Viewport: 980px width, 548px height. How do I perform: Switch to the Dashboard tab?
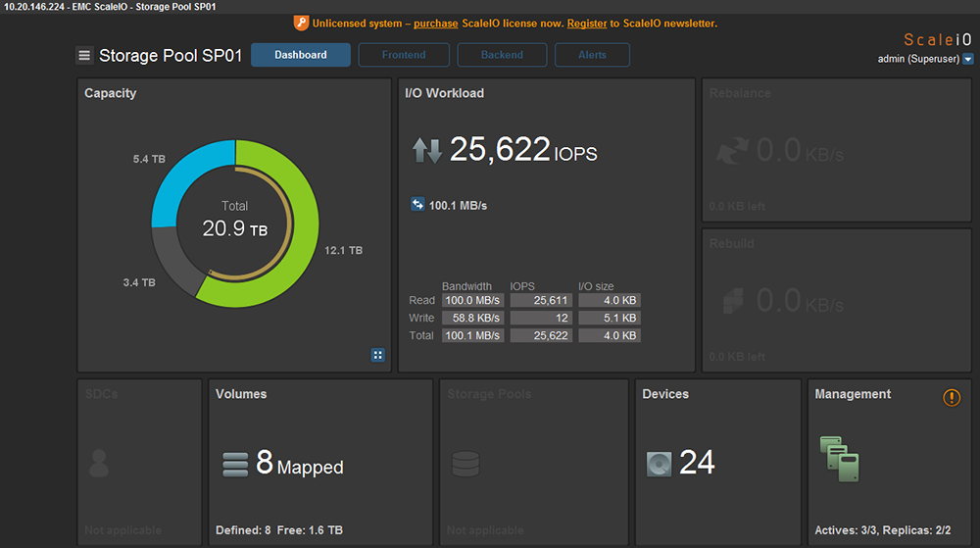pos(301,55)
